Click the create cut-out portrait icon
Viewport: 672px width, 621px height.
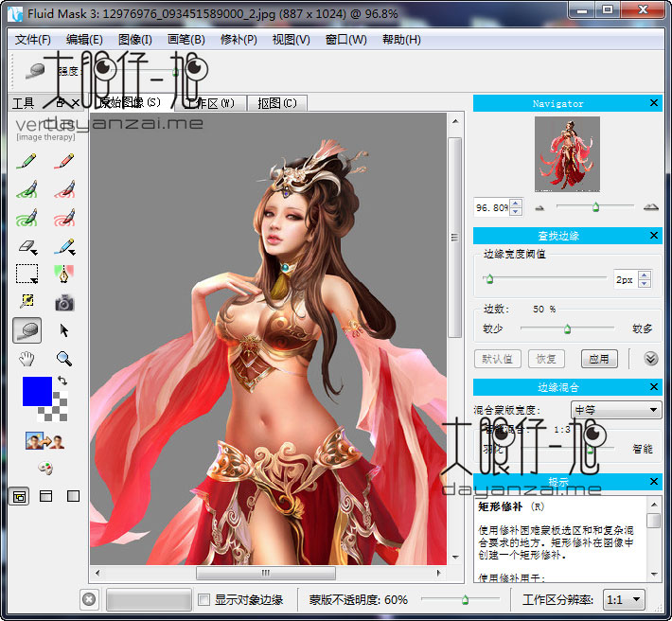pos(45,440)
